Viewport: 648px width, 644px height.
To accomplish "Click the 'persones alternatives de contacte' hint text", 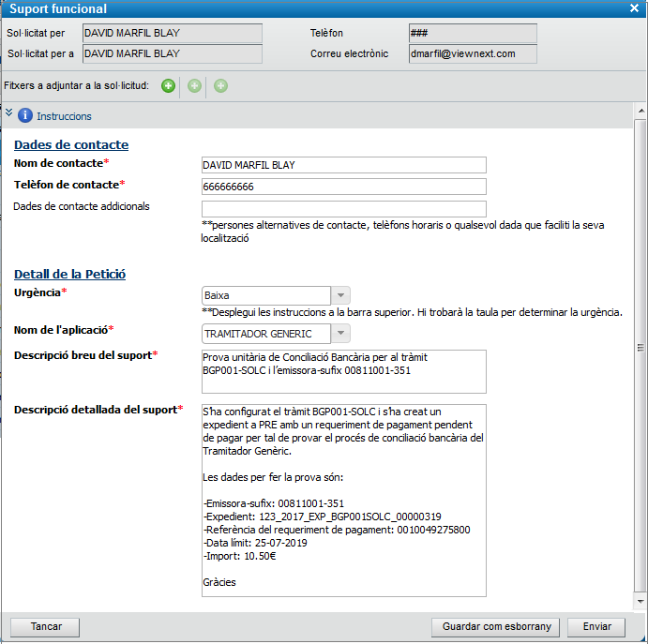I will coord(402,232).
